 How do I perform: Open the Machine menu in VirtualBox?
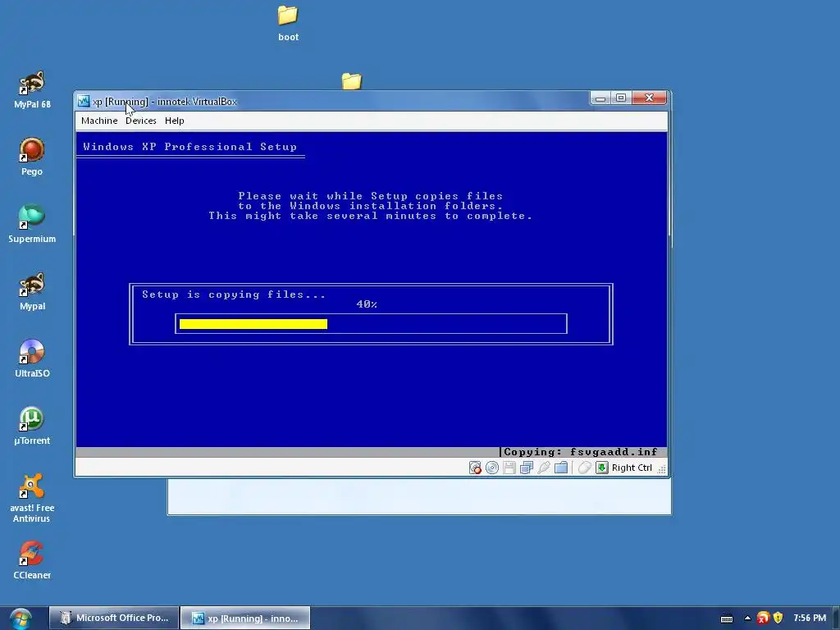point(99,121)
